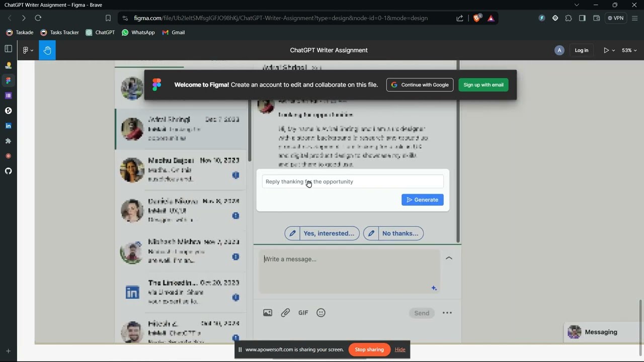
Task: Click the Generate button
Action: pos(423,200)
